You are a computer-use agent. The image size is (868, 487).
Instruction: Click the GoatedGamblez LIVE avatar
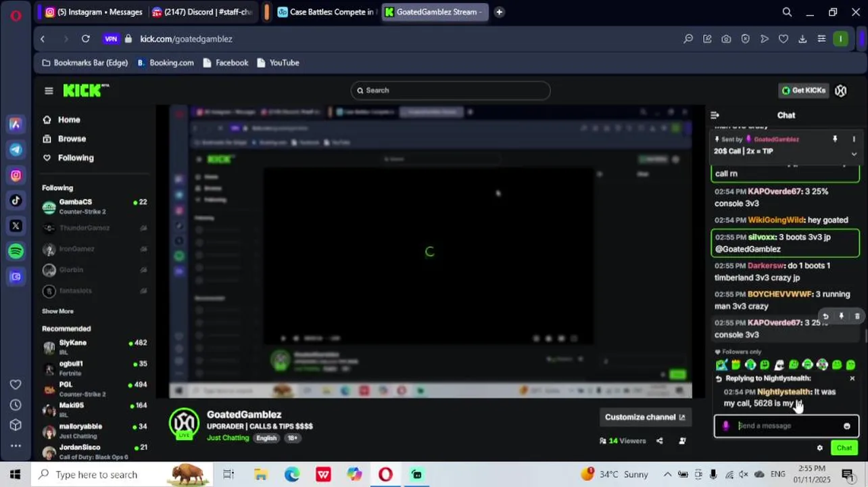tap(184, 425)
